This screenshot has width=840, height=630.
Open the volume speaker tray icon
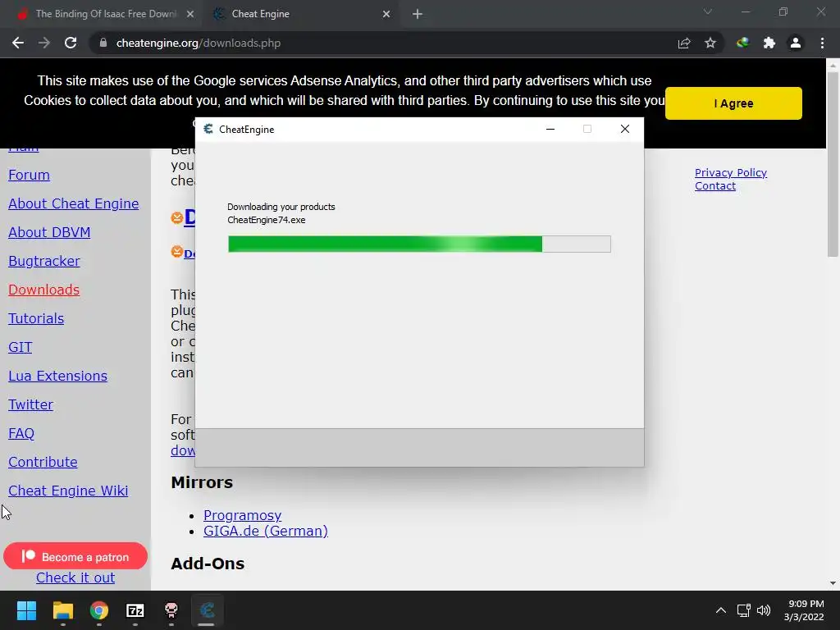[x=764, y=610]
